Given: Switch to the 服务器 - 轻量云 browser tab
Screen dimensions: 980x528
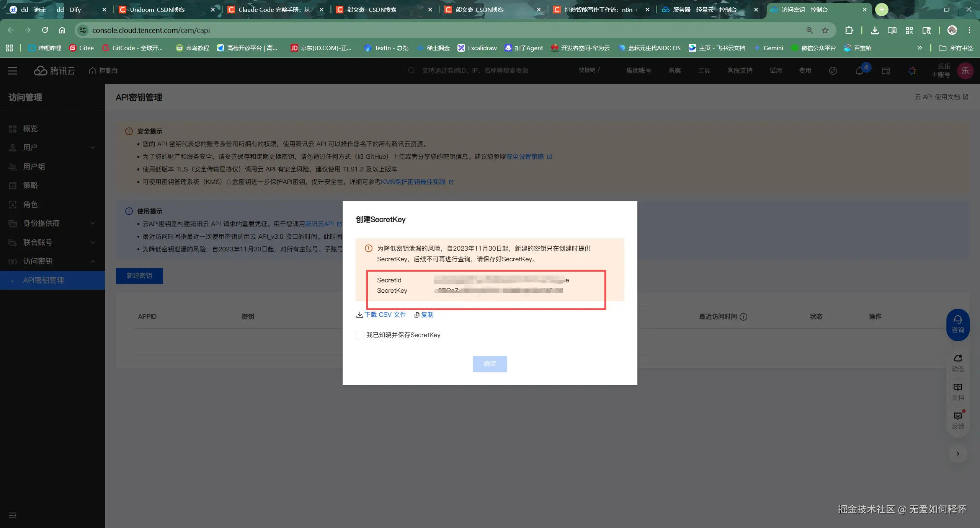Looking at the screenshot, I should tap(704, 10).
